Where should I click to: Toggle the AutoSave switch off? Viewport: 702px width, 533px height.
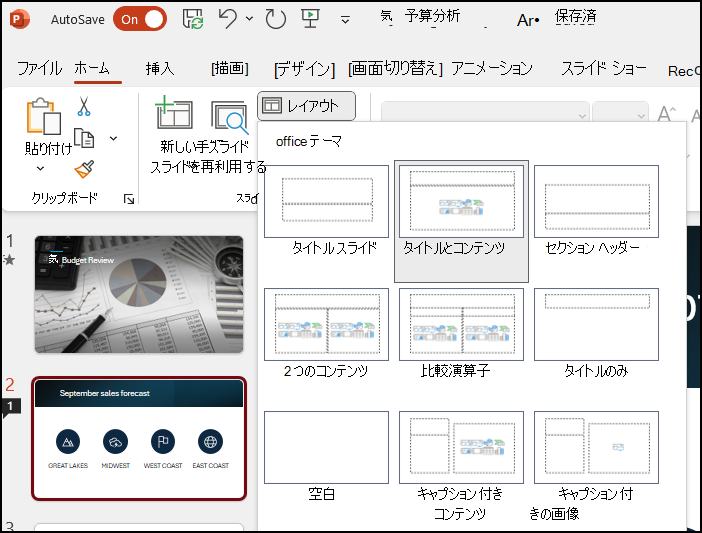click(x=140, y=19)
